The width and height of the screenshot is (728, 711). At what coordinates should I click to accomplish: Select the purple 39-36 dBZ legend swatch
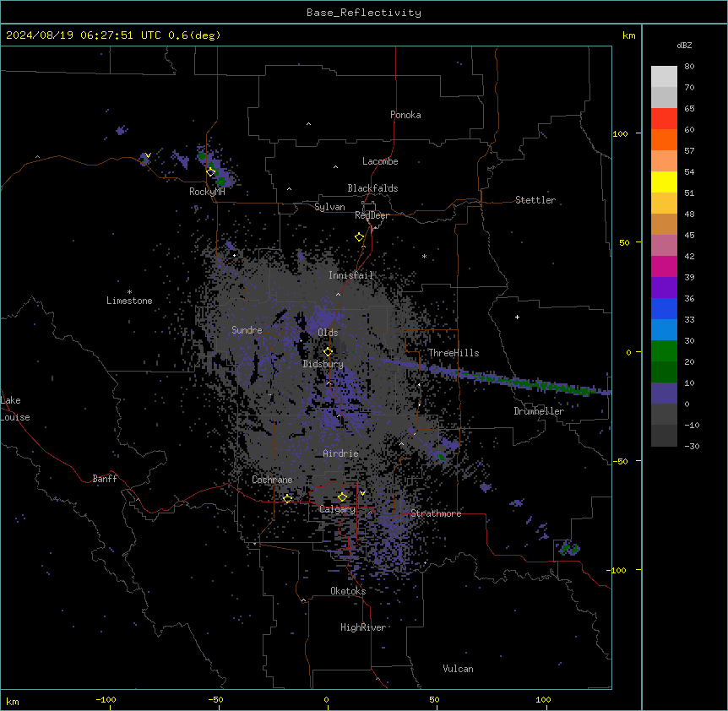coord(664,288)
